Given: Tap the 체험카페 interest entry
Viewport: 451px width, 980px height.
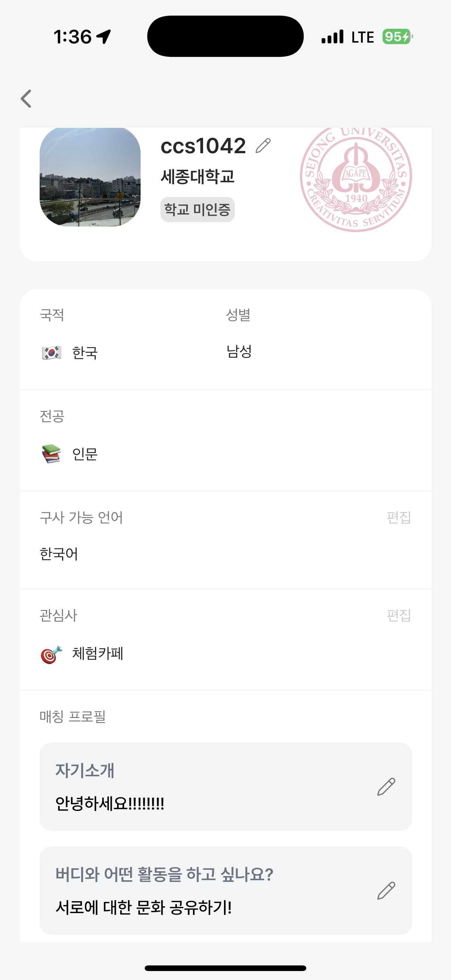Looking at the screenshot, I should pos(98,654).
